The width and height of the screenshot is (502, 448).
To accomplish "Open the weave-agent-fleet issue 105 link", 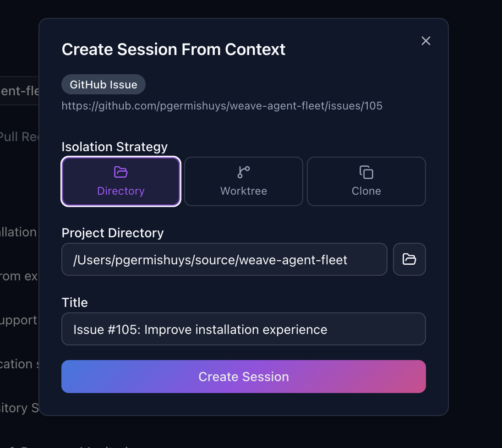I will pyautogui.click(x=222, y=106).
